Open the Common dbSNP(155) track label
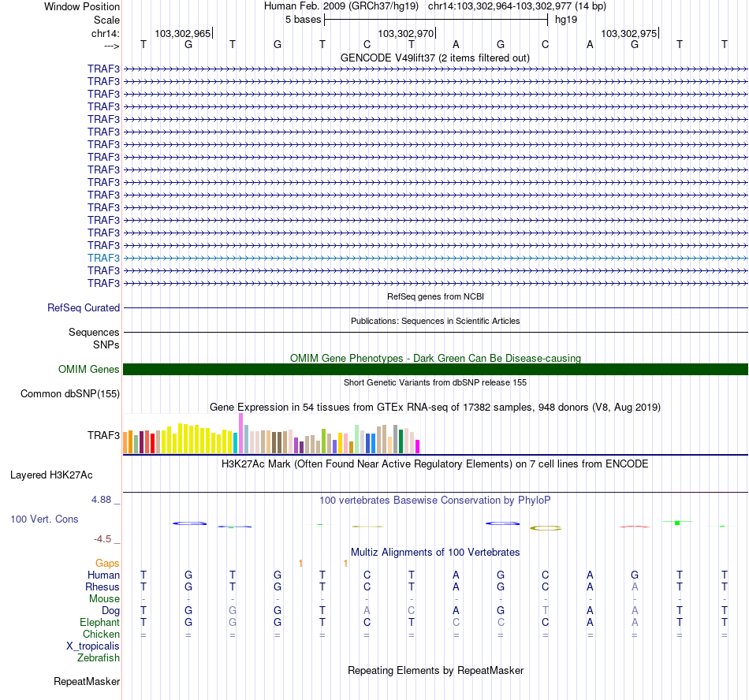 (x=69, y=394)
